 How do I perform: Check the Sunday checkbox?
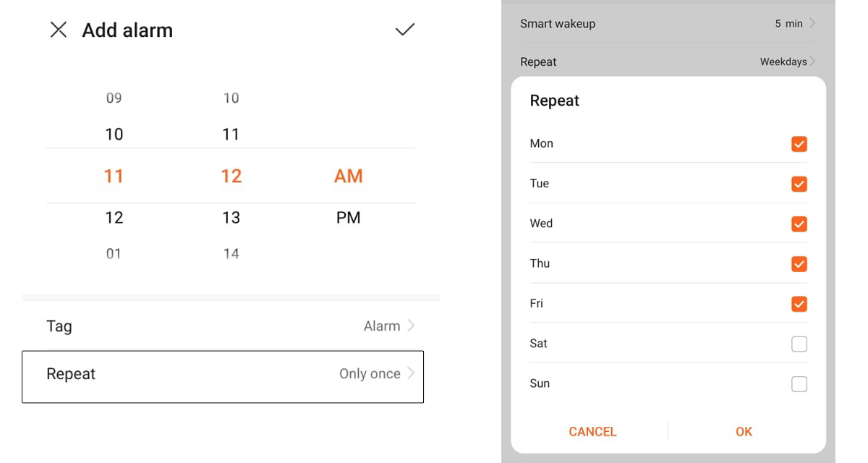pyautogui.click(x=799, y=383)
